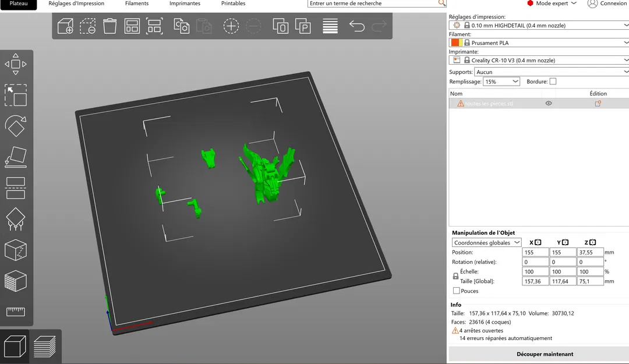
Task: Click the Split to parts icon
Action: tap(303, 26)
